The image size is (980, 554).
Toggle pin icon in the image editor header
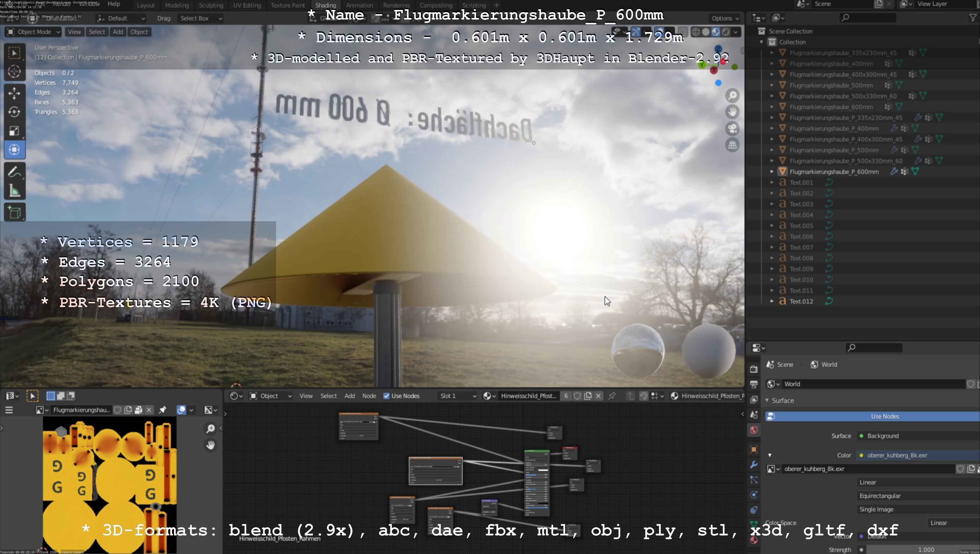point(162,410)
